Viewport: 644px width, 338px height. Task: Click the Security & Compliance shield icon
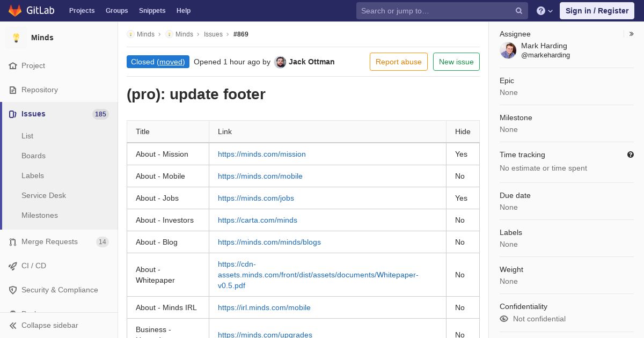pyautogui.click(x=13, y=290)
